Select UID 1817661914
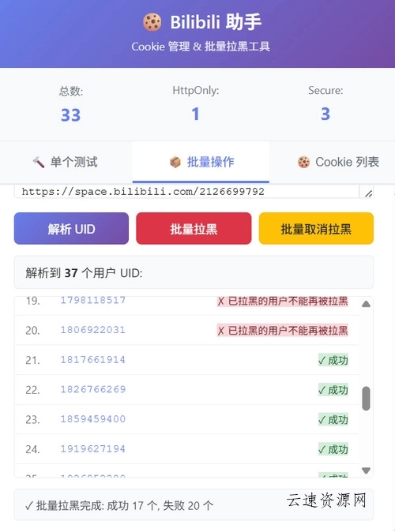The height and width of the screenshot is (532, 395). pos(93,360)
